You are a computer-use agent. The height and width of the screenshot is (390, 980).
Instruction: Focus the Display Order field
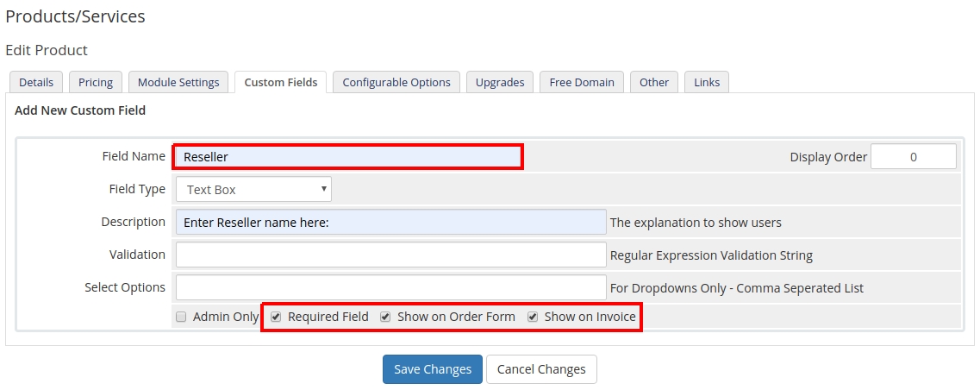pos(913,157)
